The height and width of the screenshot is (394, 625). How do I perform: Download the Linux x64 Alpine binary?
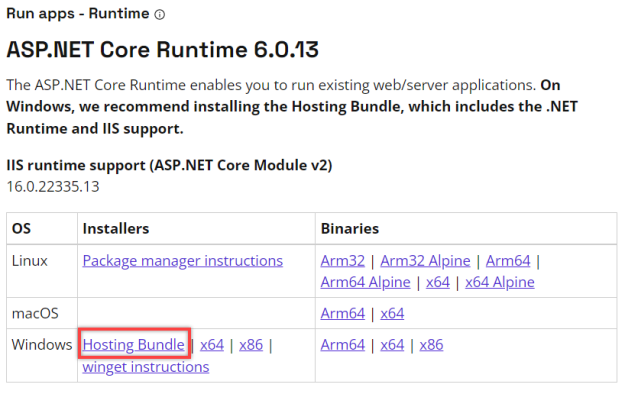499,283
